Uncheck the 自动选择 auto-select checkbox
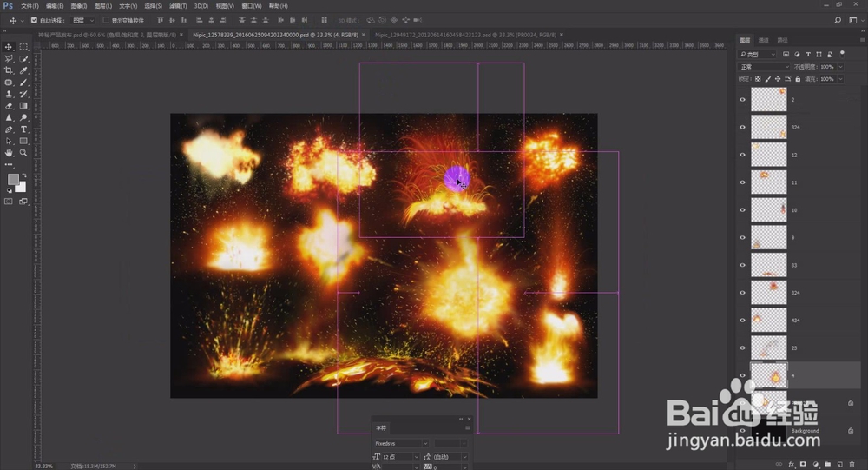 click(34, 20)
